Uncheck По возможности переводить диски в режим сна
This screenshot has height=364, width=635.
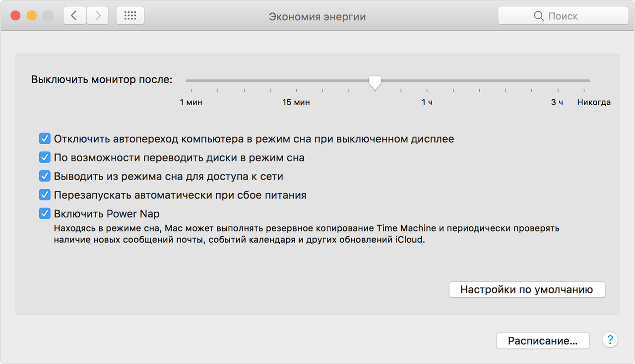pos(45,158)
